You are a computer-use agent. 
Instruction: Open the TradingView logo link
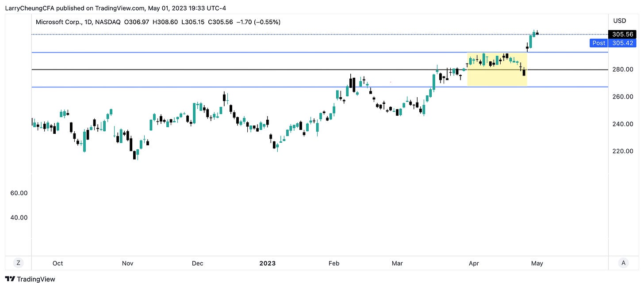30,279
